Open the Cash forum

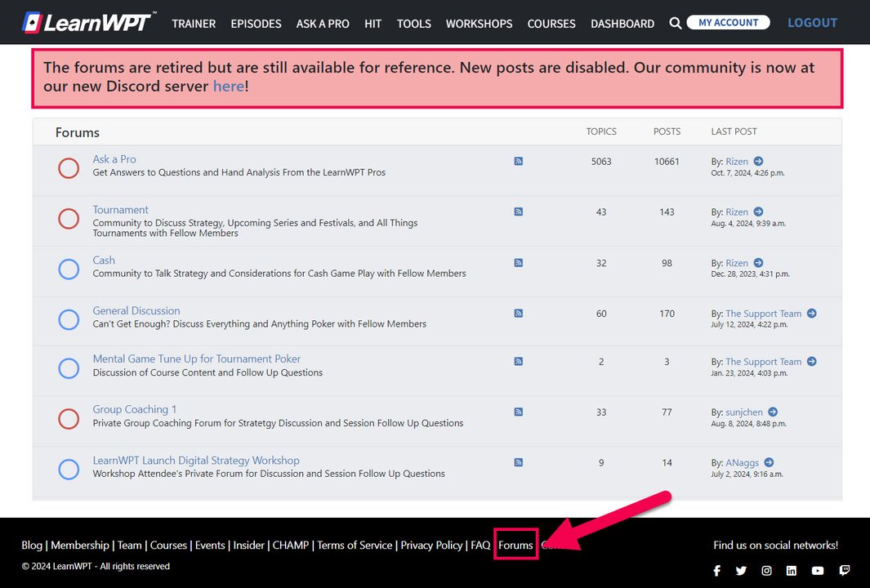coord(104,261)
